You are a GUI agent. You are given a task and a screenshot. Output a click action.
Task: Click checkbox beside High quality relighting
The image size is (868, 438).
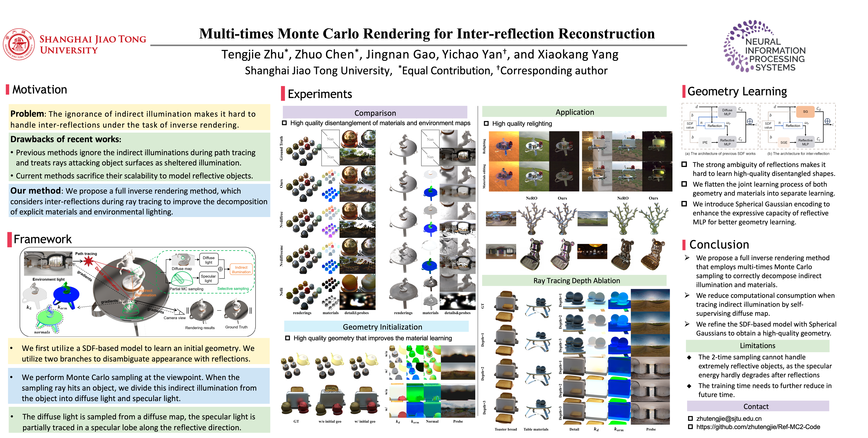pyautogui.click(x=486, y=124)
